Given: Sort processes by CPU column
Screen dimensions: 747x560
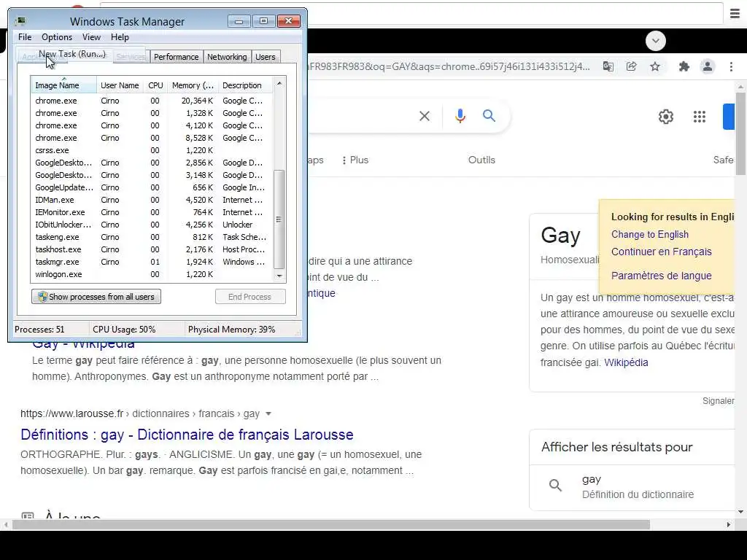Looking at the screenshot, I should point(156,85).
